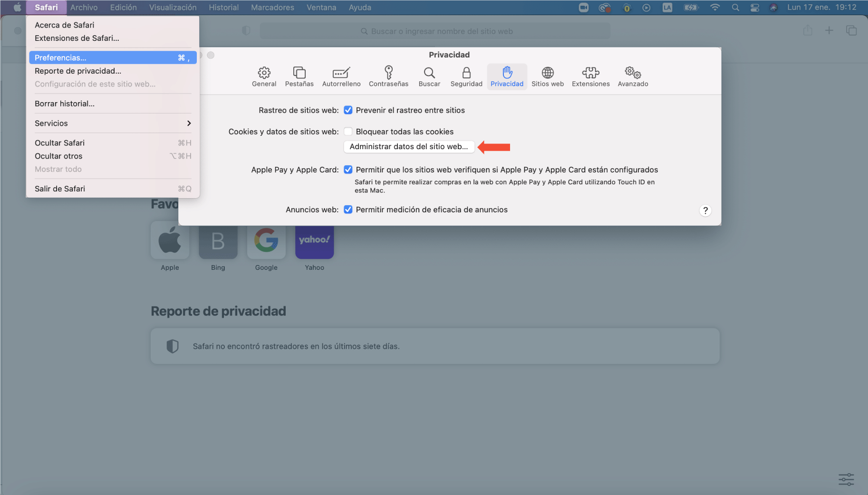Click the Siri icon in menu bar
This screenshot has width=868, height=495.
[x=773, y=8]
